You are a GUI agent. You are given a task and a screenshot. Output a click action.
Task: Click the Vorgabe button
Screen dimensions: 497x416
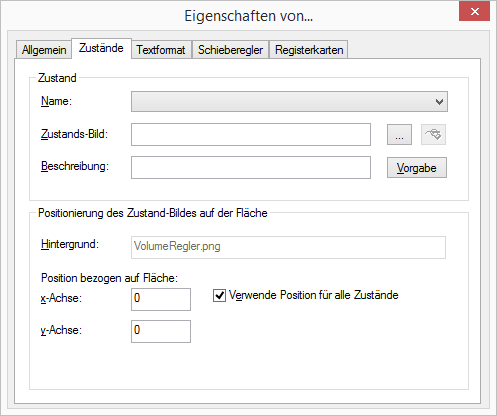tap(417, 168)
